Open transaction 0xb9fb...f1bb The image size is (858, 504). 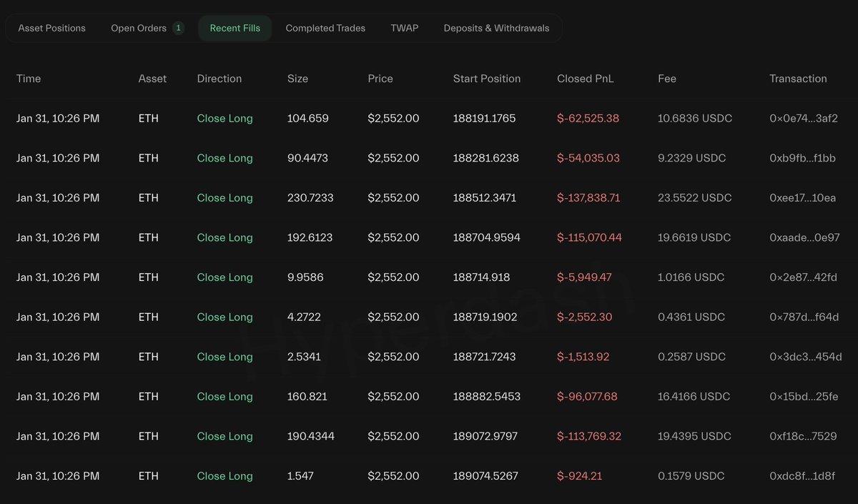pos(802,158)
